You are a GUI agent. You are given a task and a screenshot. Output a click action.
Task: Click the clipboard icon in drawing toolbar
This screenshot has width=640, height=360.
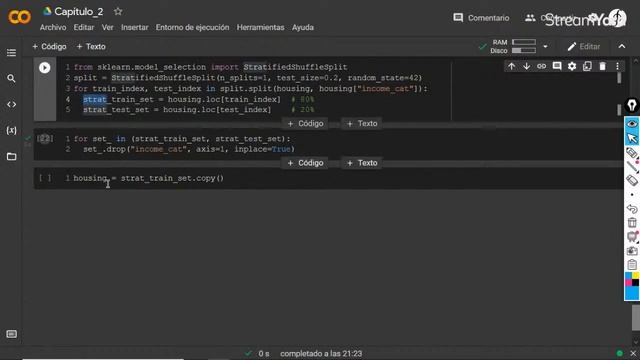point(632,264)
